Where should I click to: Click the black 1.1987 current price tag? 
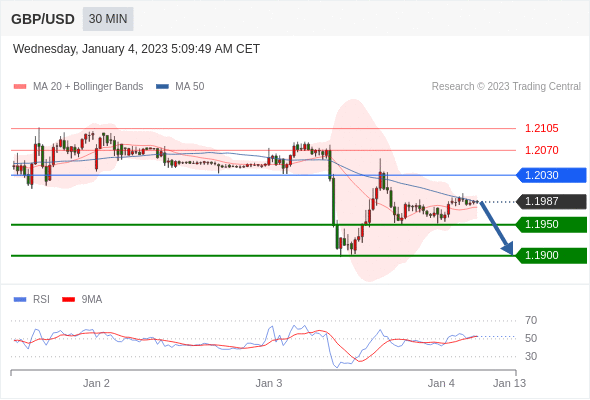[551, 201]
